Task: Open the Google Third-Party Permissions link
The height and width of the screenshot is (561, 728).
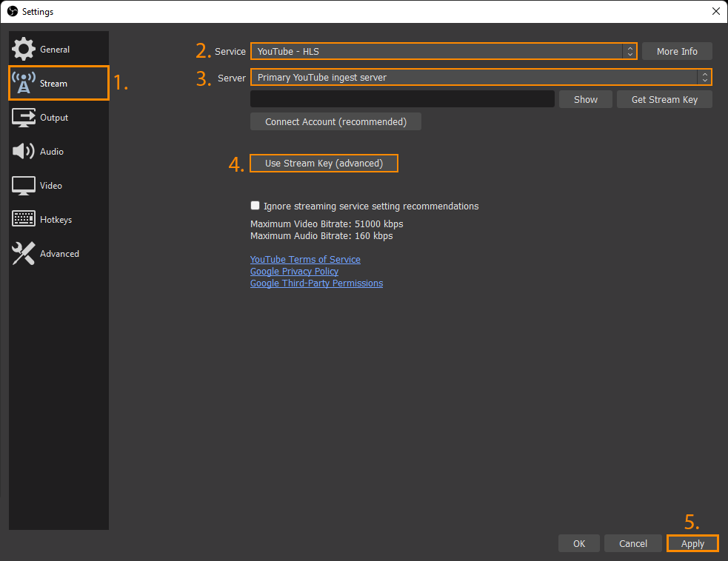Action: (317, 283)
